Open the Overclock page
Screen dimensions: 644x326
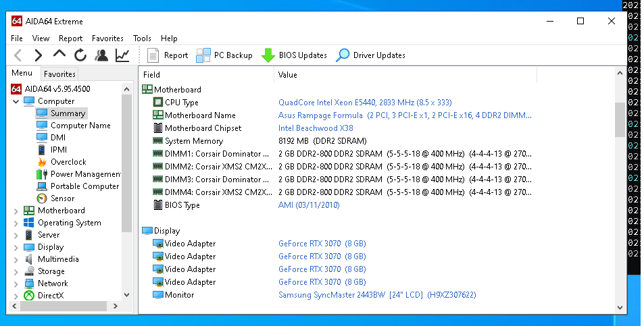pyautogui.click(x=68, y=162)
